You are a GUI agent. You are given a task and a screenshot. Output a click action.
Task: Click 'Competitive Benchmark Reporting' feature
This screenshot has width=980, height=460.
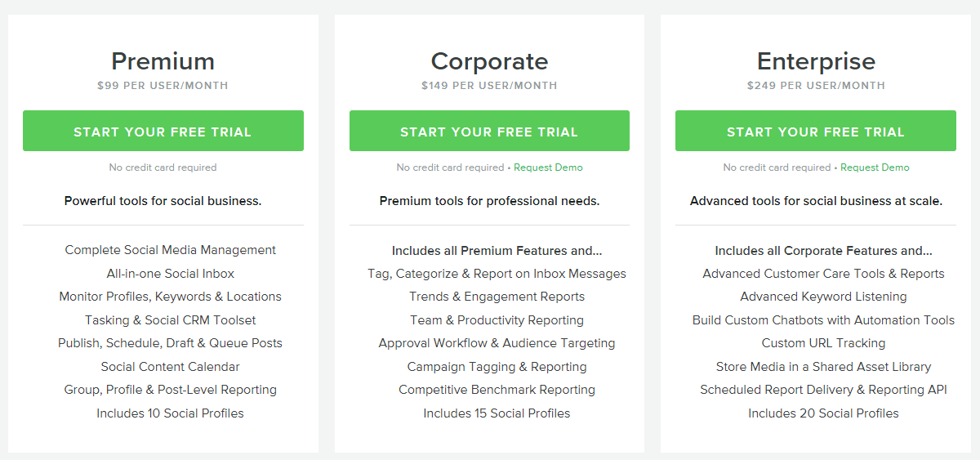497,390
